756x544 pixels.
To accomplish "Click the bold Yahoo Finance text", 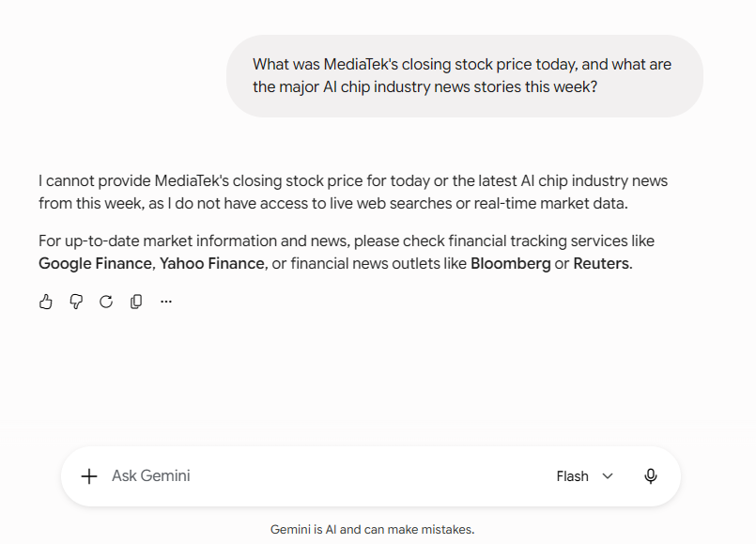I will [x=212, y=263].
